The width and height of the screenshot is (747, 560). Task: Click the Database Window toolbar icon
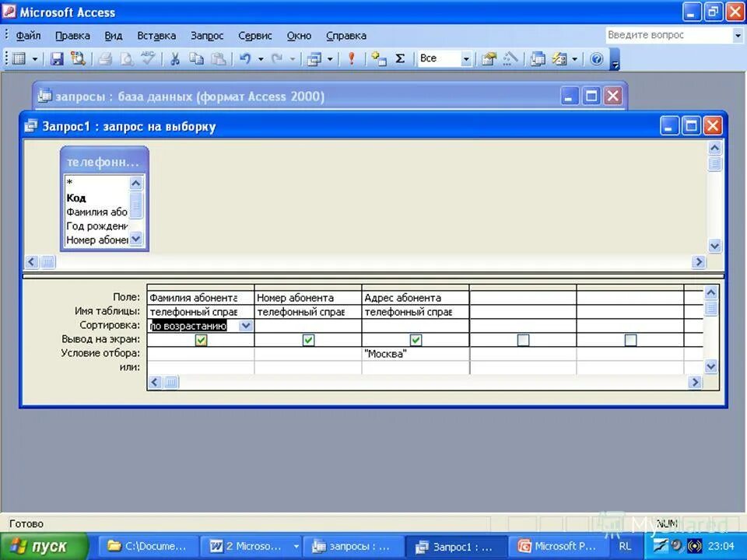click(x=538, y=59)
